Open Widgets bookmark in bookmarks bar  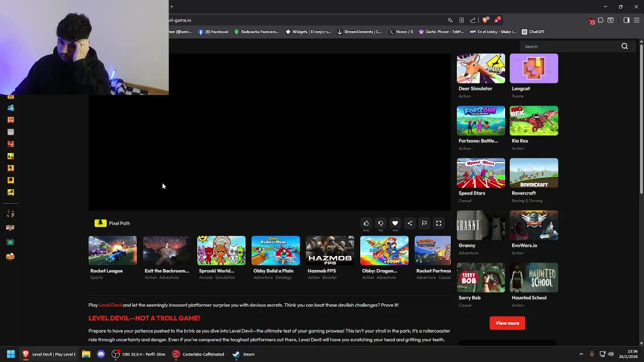[x=308, y=32]
